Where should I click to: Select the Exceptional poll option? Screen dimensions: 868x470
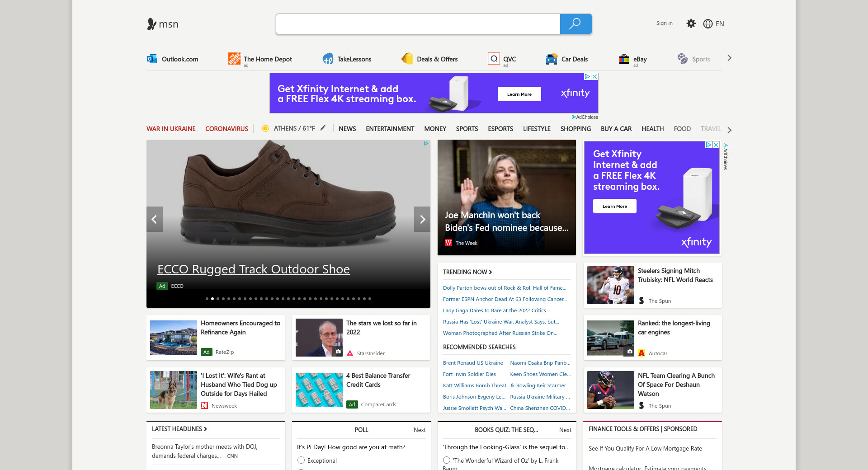click(x=301, y=460)
